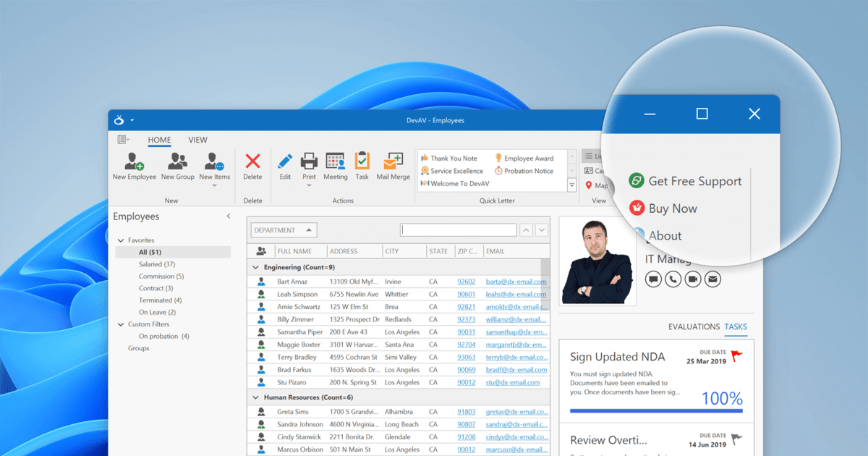Screen dimensions: 868x456
Task: Expand the Print dropdown arrow
Action: coord(309,185)
